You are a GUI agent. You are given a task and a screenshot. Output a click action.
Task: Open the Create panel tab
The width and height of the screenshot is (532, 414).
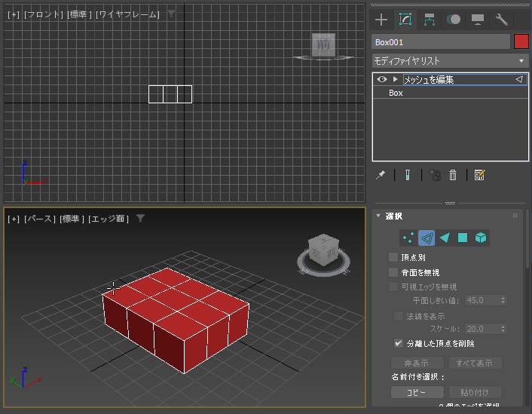pyautogui.click(x=381, y=20)
